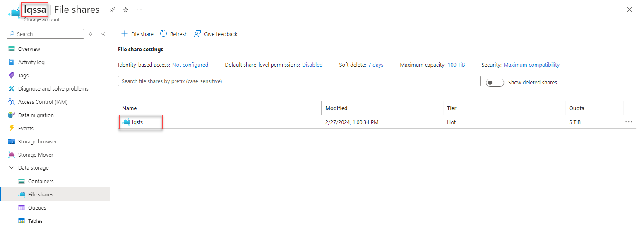Pin the File shares page
The height and width of the screenshot is (227, 644).
[113, 10]
